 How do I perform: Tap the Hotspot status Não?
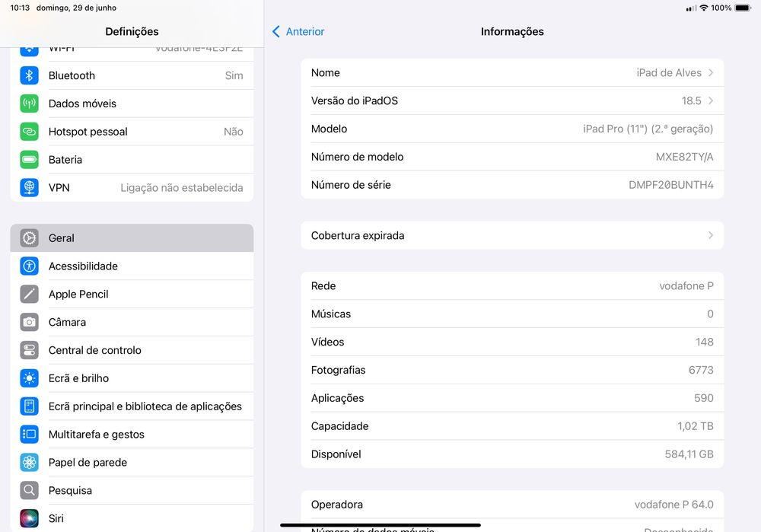point(234,132)
